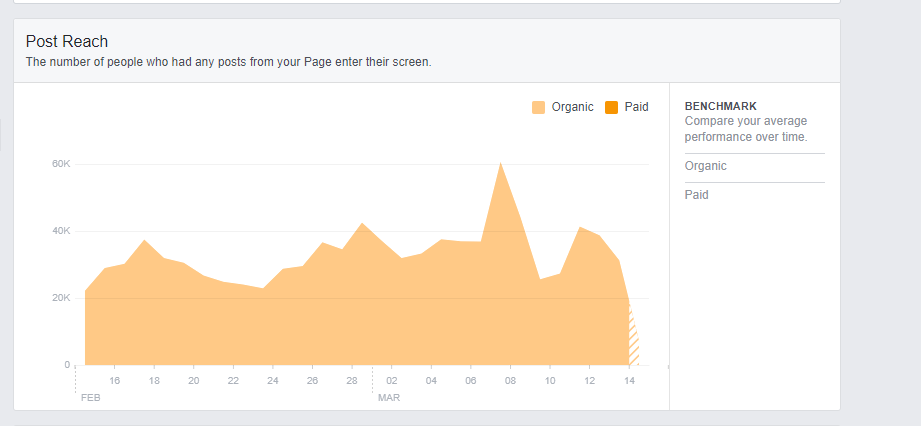Select Paid under Benchmark

(697, 195)
